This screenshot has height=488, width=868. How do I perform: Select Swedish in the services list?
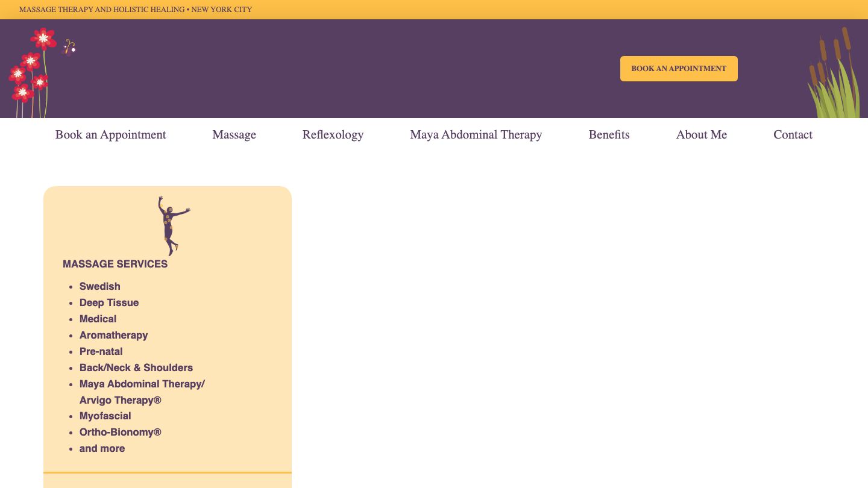pyautogui.click(x=100, y=287)
